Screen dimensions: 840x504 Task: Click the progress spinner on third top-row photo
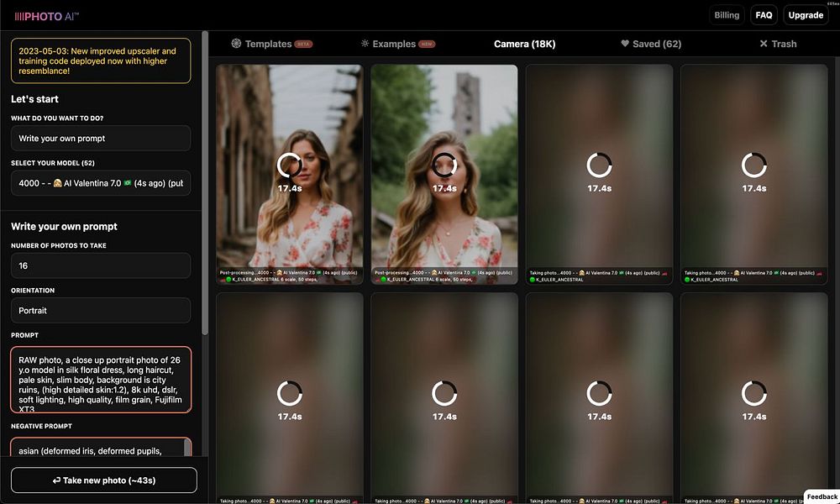[599, 165]
